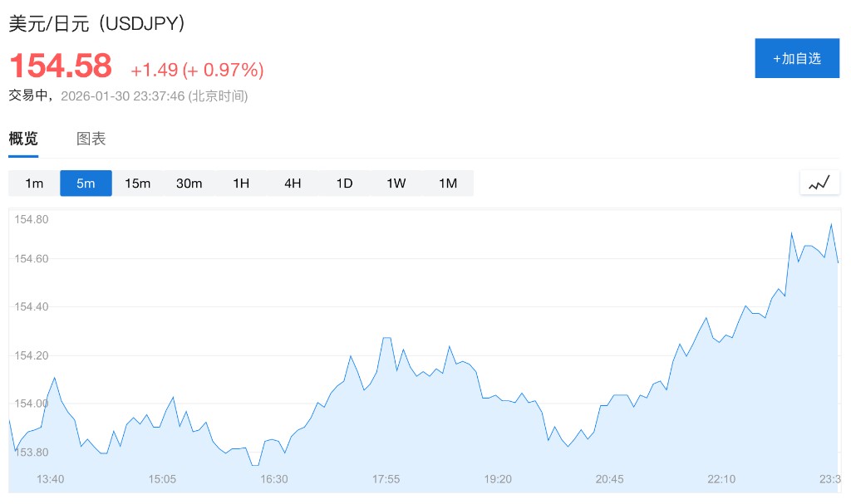Set the chart to 1H
This screenshot has height=504, width=851.
pos(241,183)
